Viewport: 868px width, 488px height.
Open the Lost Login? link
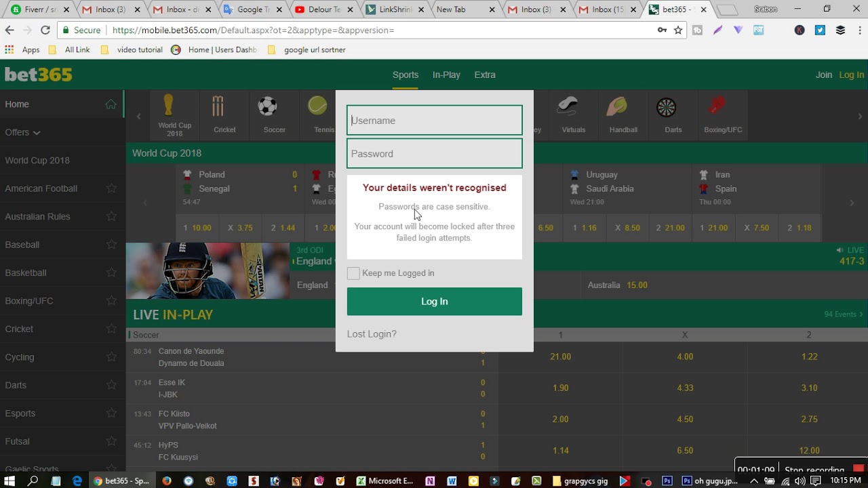[x=372, y=334]
